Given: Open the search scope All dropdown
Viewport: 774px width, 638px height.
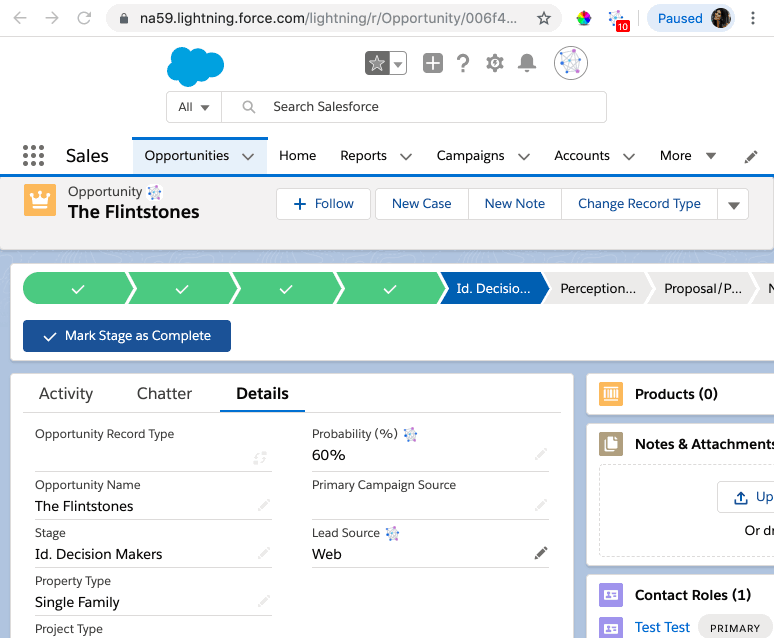Looking at the screenshot, I should coord(194,107).
